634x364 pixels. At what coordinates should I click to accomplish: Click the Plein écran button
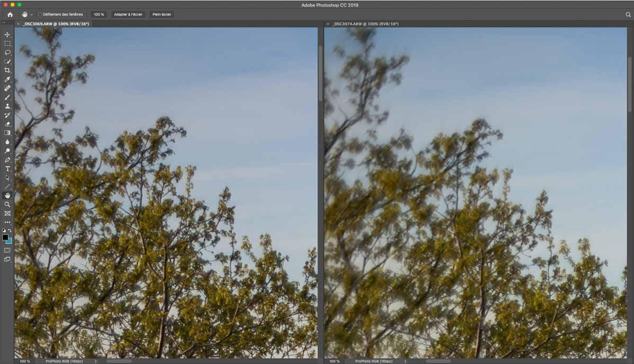click(x=162, y=14)
